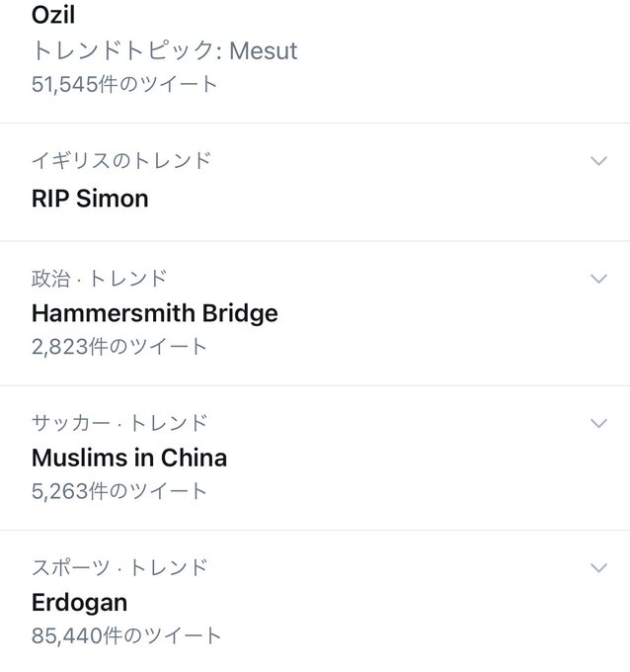The image size is (630, 672).
Task: Open options chevron for RIP Simon trend
Action: point(598,161)
